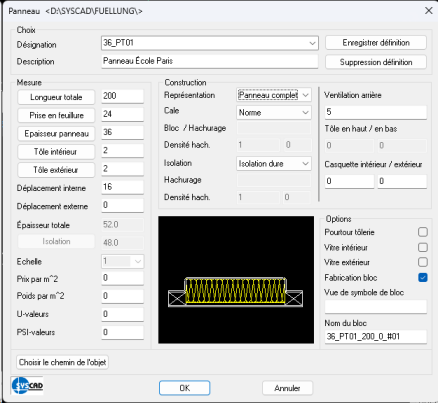The image size is (438, 403).
Task: Toggle the Vitre extérieur checkbox
Action: pos(423,262)
